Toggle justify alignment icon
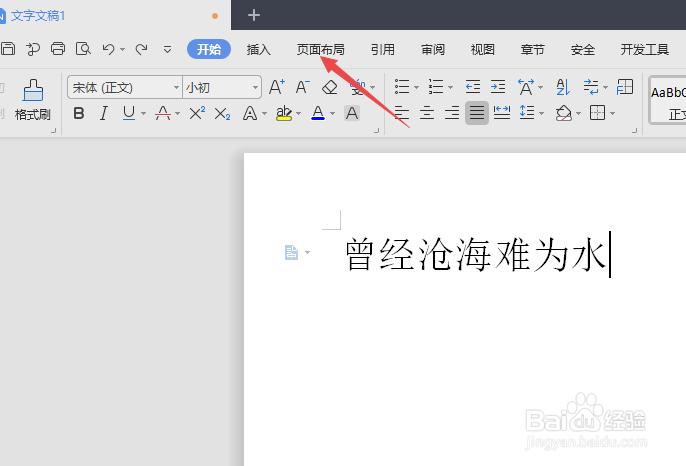This screenshot has width=686, height=466. [x=477, y=113]
